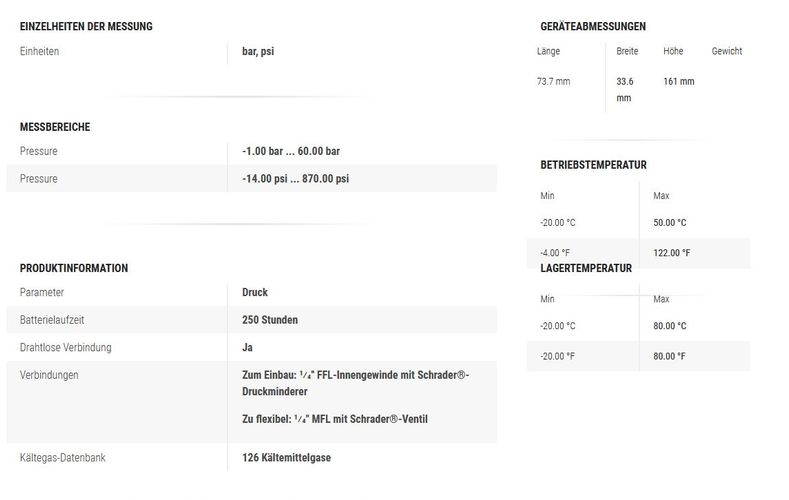789x500 pixels.
Task: Click the "Einzelheiten der Messung" section heading
Action: (x=86, y=26)
